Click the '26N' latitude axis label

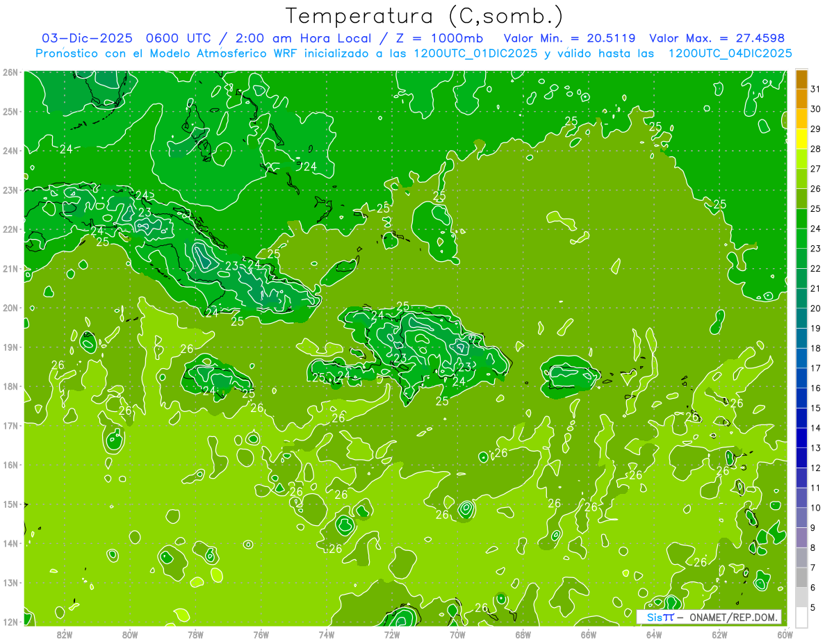10,72
